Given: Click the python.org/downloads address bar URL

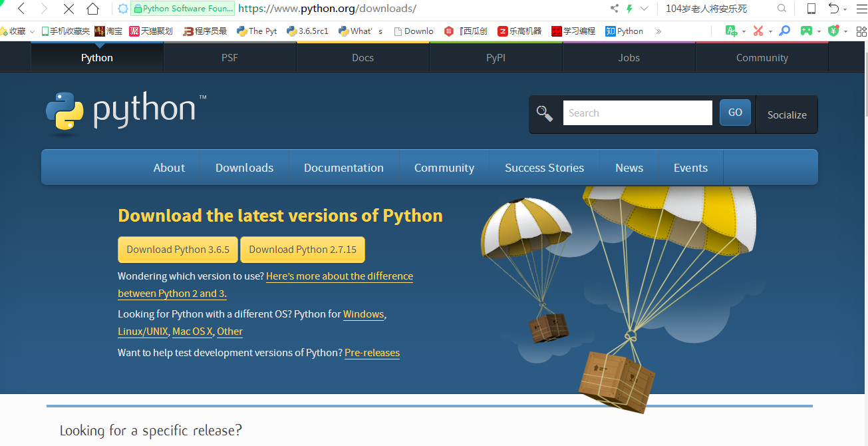Looking at the screenshot, I should coord(327,9).
